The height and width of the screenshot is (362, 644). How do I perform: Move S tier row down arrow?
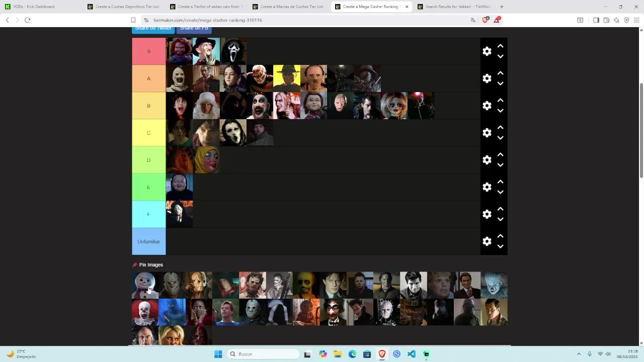tap(501, 56)
